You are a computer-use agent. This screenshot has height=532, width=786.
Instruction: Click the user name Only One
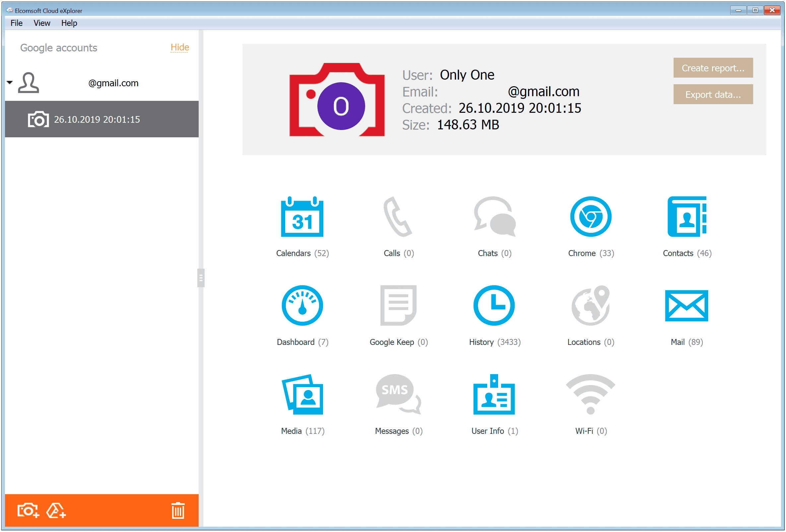pos(467,75)
